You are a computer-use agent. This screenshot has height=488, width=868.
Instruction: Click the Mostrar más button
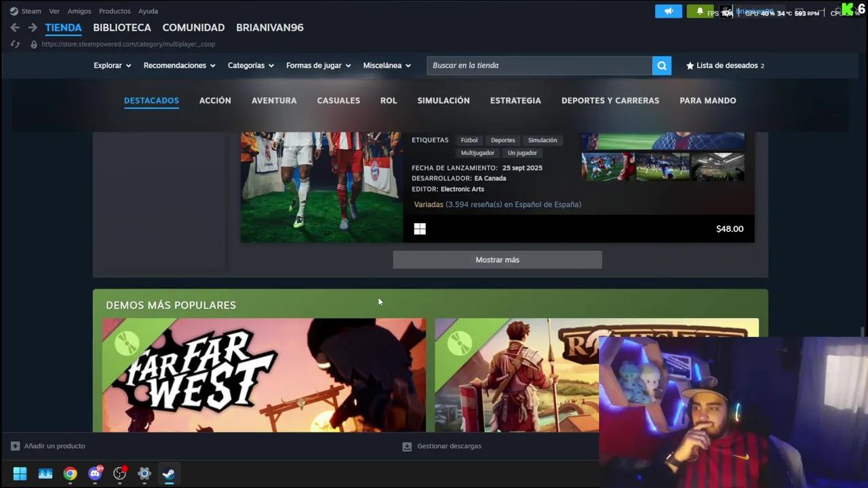pyautogui.click(x=497, y=260)
